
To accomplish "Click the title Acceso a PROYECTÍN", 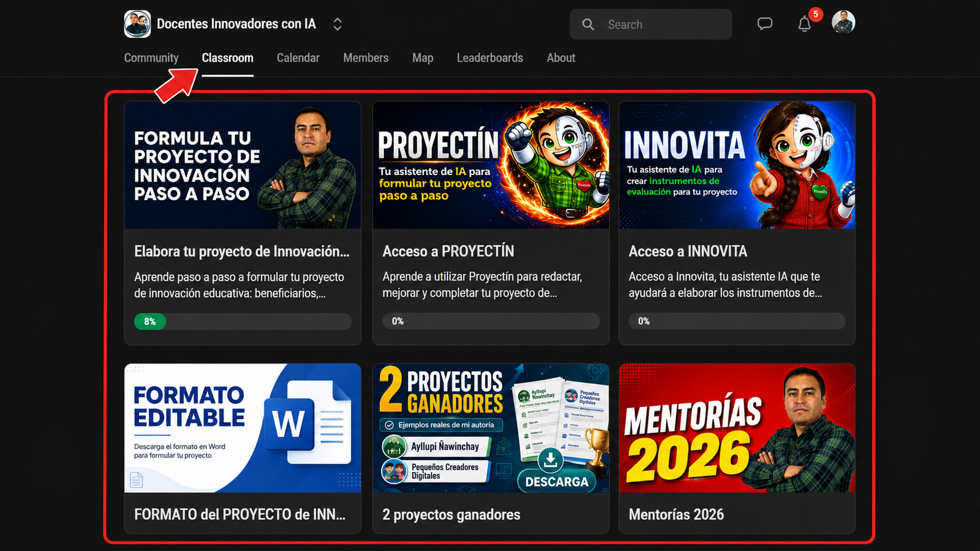I will pos(448,251).
